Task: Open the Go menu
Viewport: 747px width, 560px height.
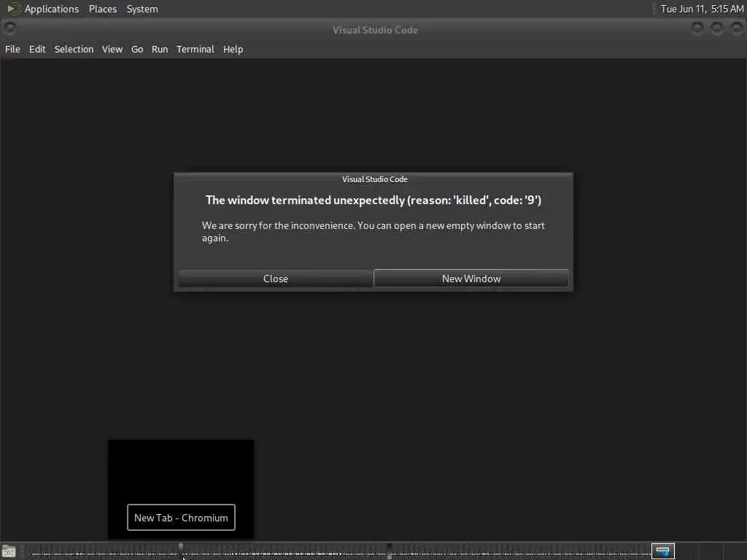Action: [x=137, y=49]
